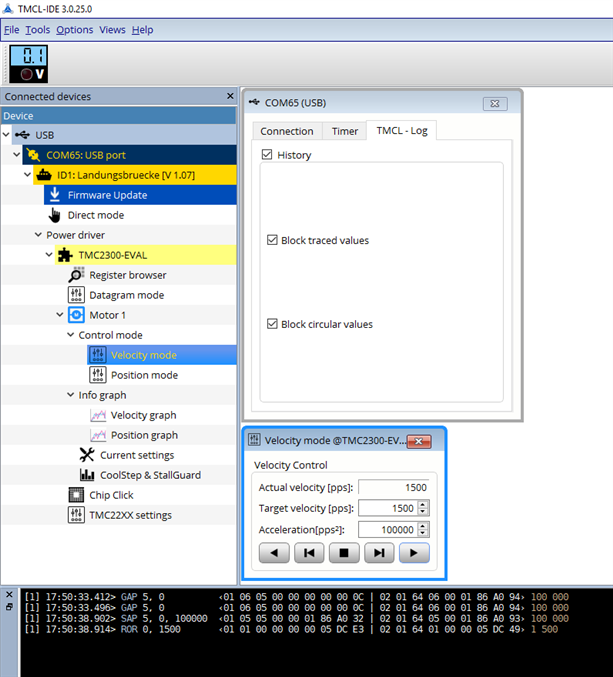Select the TMCL - Log tab
This screenshot has height=677, width=613.
[402, 130]
